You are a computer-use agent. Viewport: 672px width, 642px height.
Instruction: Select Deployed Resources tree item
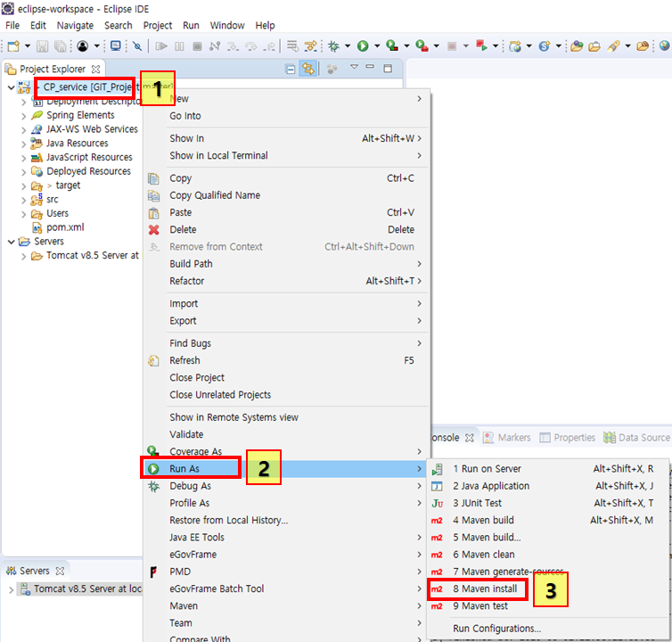89,171
